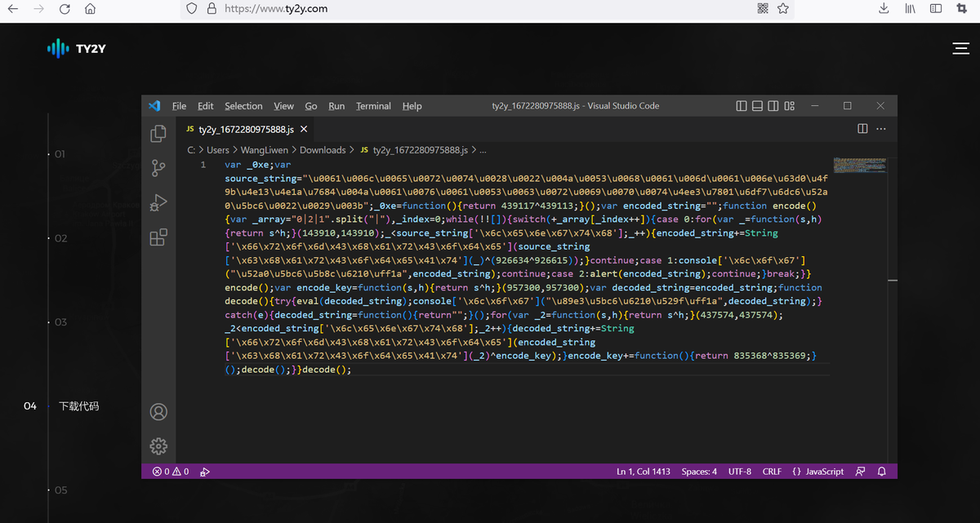Click the code minimap preview
Image resolution: width=980 pixels, height=523 pixels.
pos(860,165)
